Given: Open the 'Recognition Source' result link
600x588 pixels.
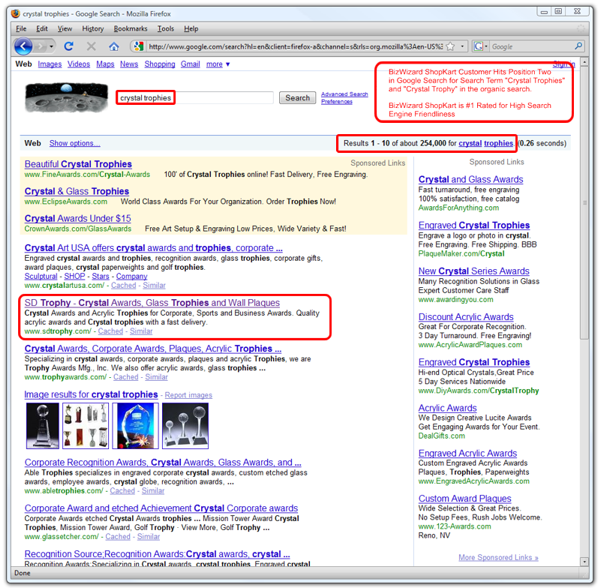Looking at the screenshot, I should point(157,554).
